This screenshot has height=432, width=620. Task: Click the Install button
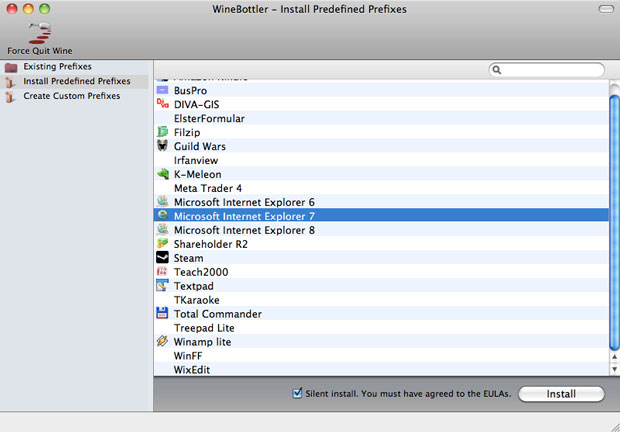(x=561, y=394)
